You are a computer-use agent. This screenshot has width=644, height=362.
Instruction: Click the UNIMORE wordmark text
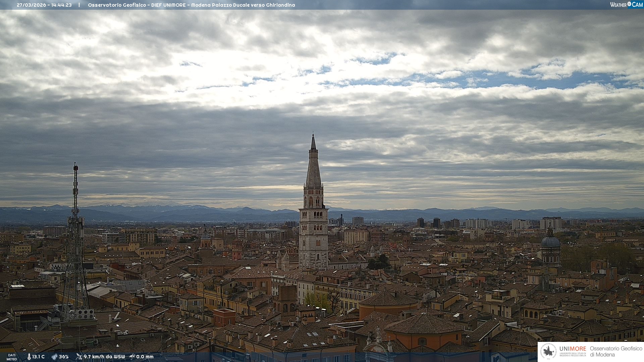pyautogui.click(x=573, y=349)
